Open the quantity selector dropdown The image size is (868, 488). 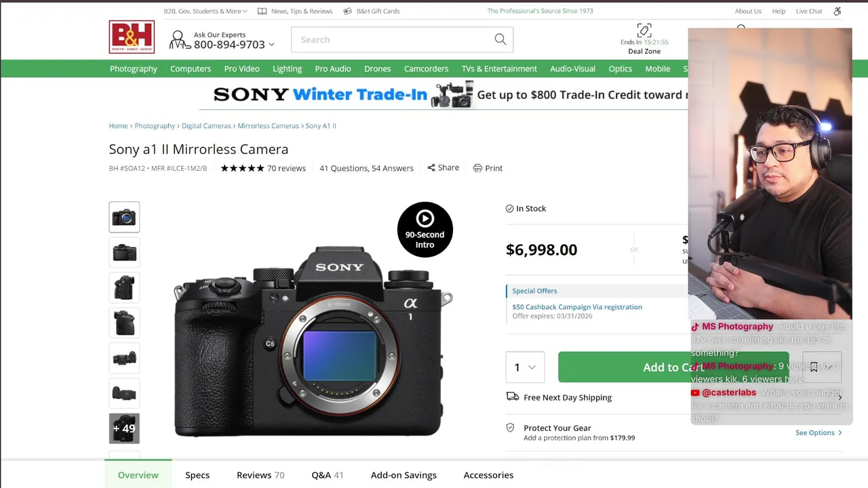[525, 367]
